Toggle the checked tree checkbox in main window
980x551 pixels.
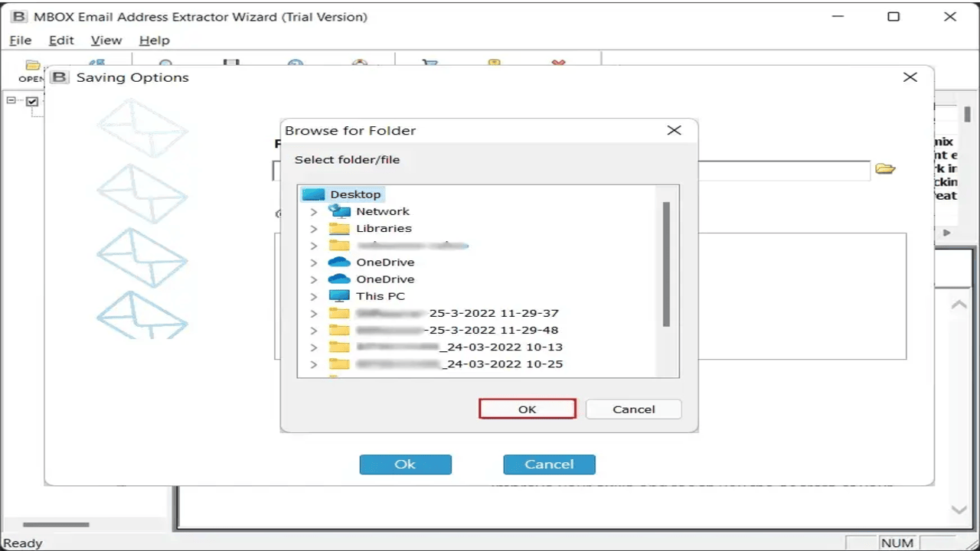pyautogui.click(x=32, y=101)
